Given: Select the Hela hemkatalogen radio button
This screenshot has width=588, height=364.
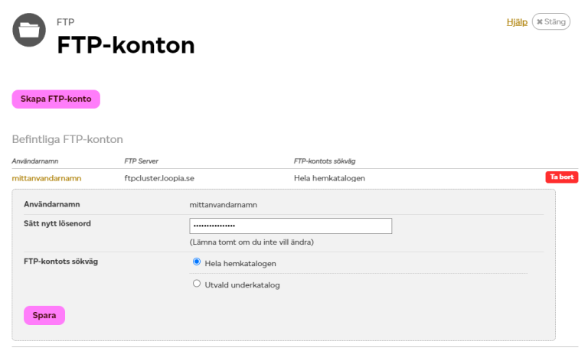Looking at the screenshot, I should pos(197,262).
